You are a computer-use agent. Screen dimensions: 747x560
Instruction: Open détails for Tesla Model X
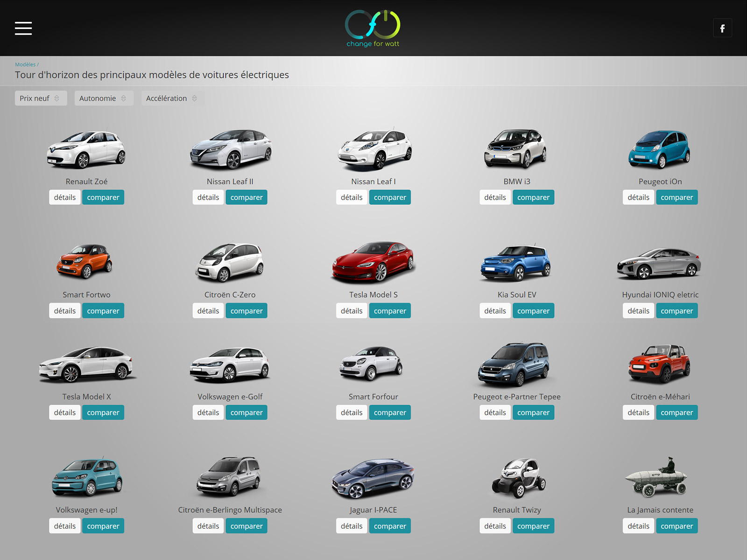[65, 413]
